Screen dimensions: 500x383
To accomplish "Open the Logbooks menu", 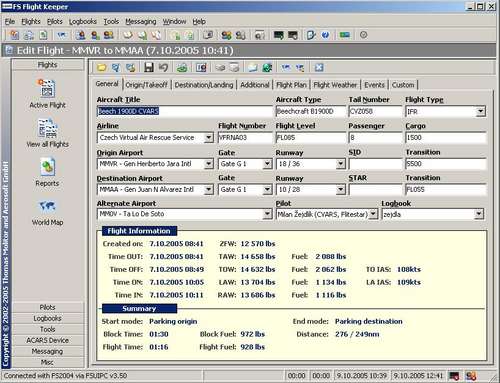I will tap(83, 21).
